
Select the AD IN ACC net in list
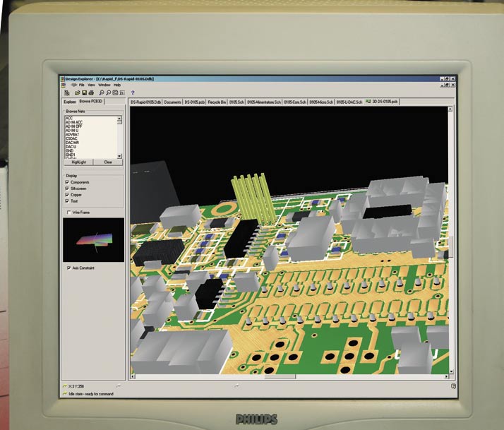click(76, 122)
